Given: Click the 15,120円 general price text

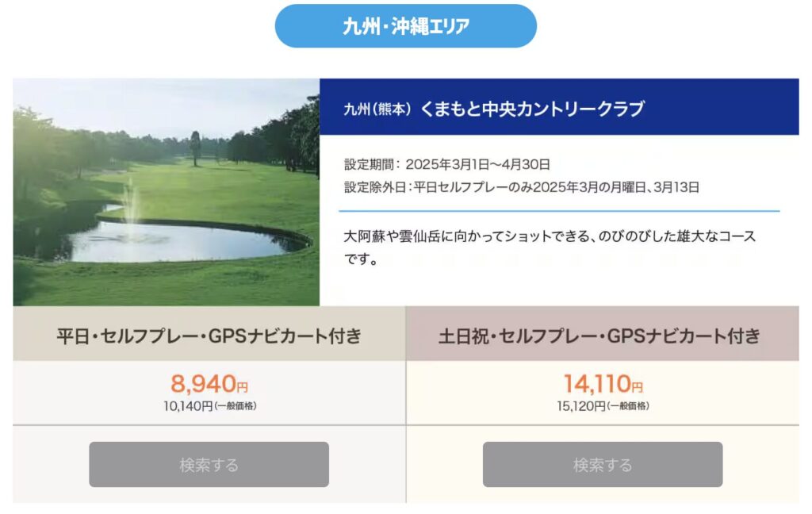Looking at the screenshot, I should (602, 406).
